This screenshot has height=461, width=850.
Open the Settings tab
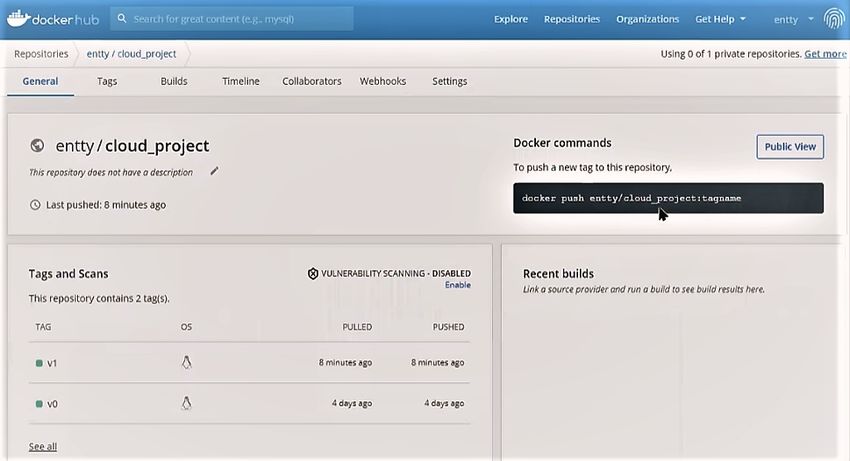click(x=449, y=81)
